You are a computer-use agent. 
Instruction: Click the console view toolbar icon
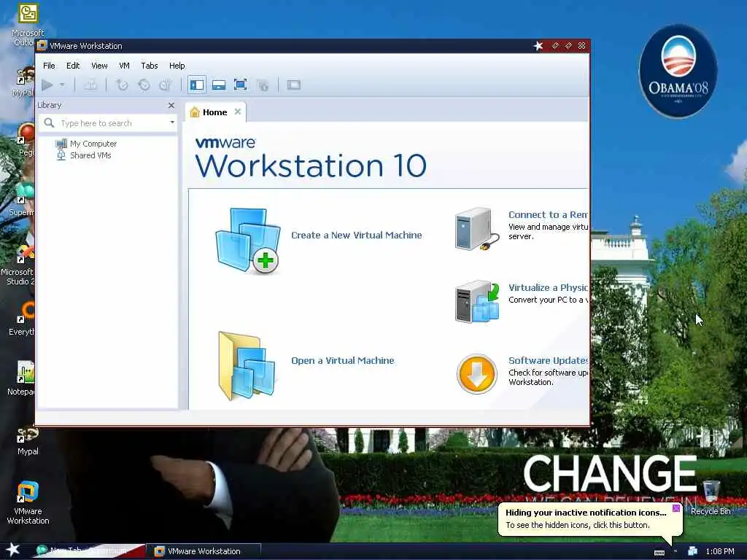(294, 85)
